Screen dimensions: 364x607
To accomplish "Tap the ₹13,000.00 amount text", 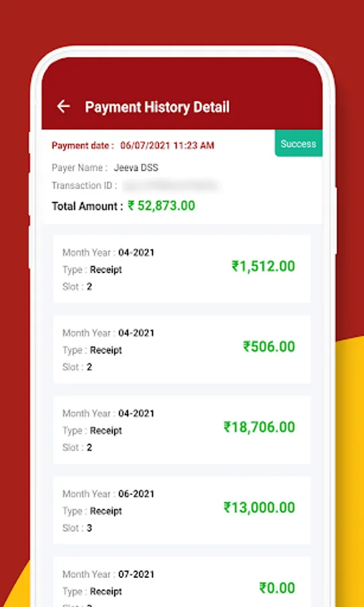I will 259,507.
